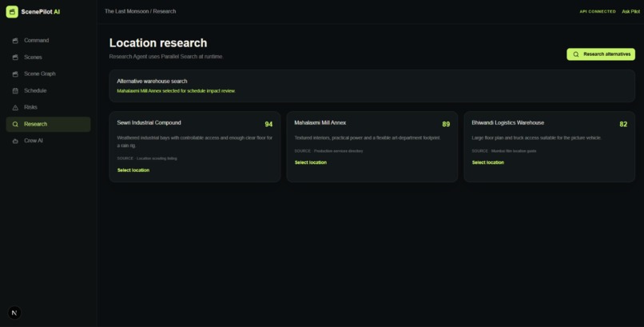The image size is (644, 327).
Task: Open the Scene Graph section
Action: 48,74
